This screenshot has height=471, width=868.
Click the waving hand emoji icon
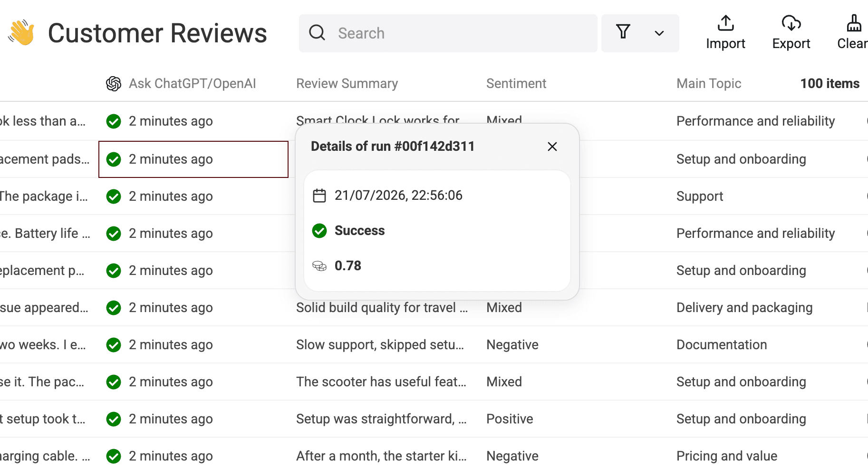click(21, 33)
